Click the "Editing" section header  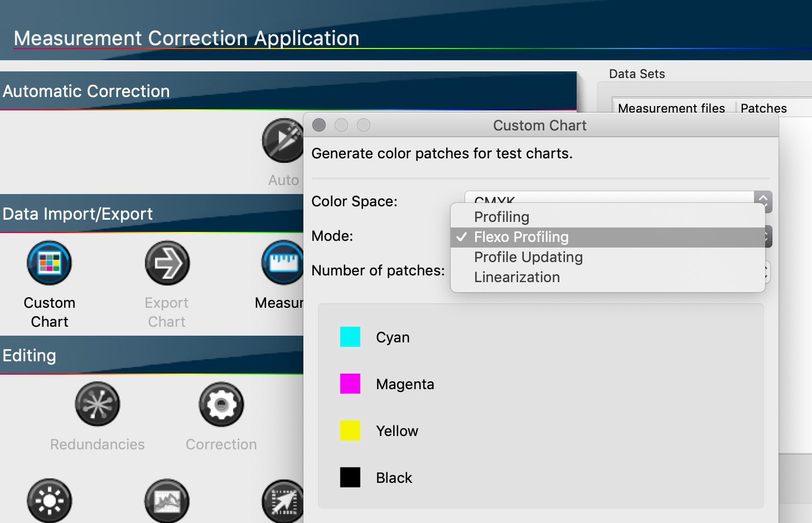pyautogui.click(x=152, y=355)
